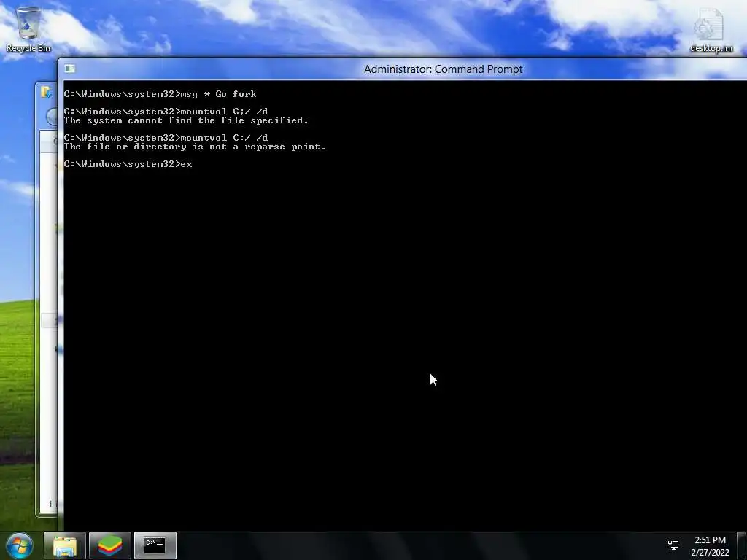747x560 pixels.
Task: Open the Windows Start orb
Action: [x=19, y=545]
